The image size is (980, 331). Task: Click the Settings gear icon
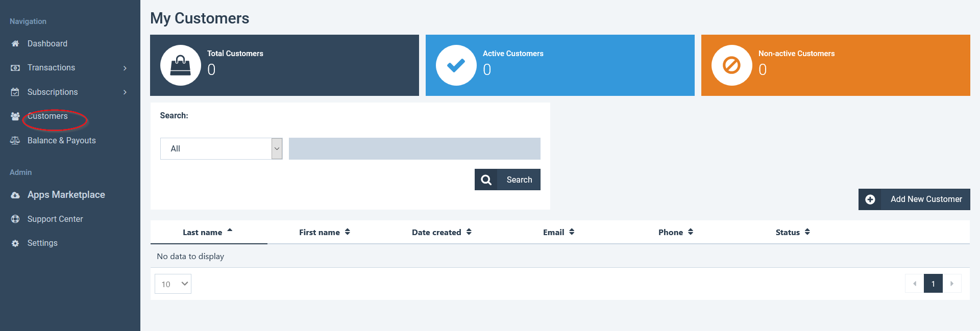15,243
